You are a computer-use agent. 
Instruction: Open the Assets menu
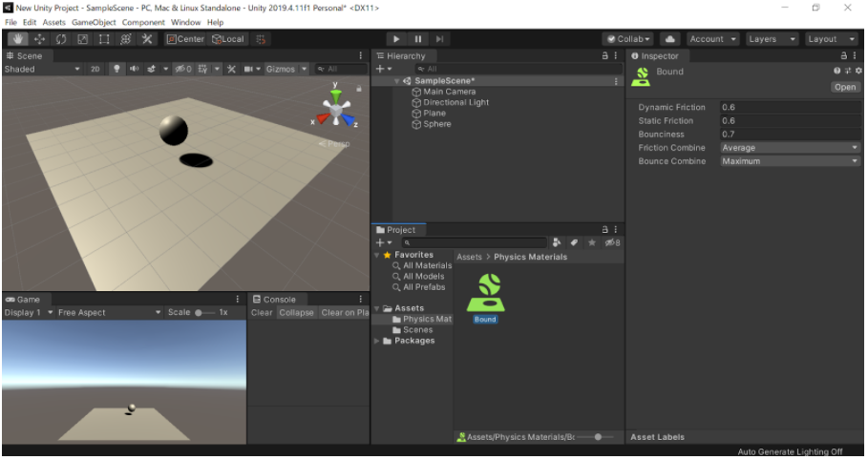pyautogui.click(x=53, y=22)
